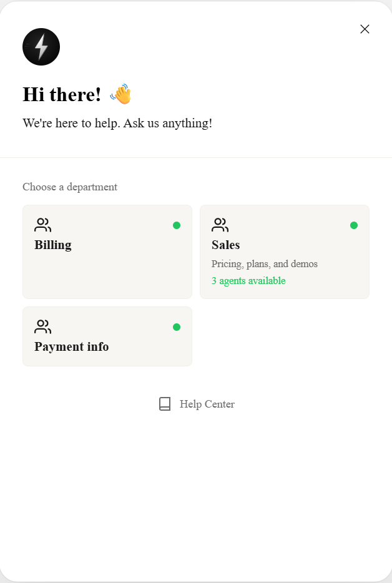Click the waving hand emoji
This screenshot has width=392, height=583.
[x=121, y=94]
